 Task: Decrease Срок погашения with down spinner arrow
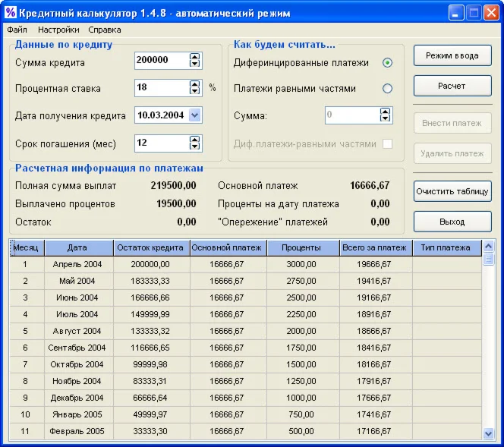[195, 146]
